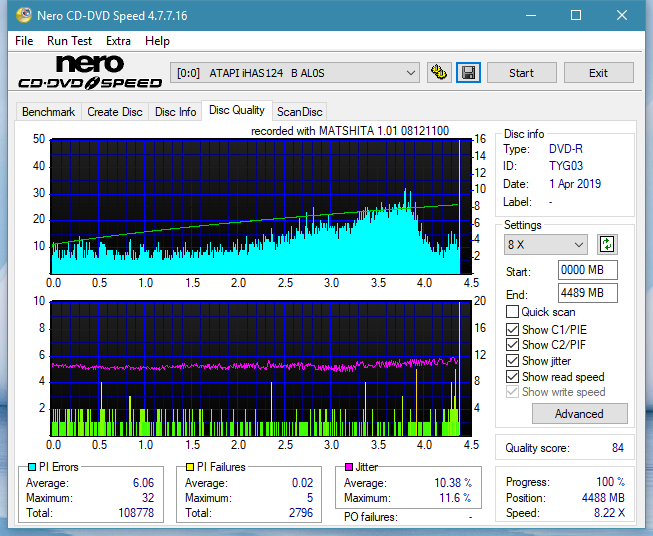Viewport: 653px width, 536px height.
Task: Click the Quality score value 84
Action: click(x=618, y=448)
